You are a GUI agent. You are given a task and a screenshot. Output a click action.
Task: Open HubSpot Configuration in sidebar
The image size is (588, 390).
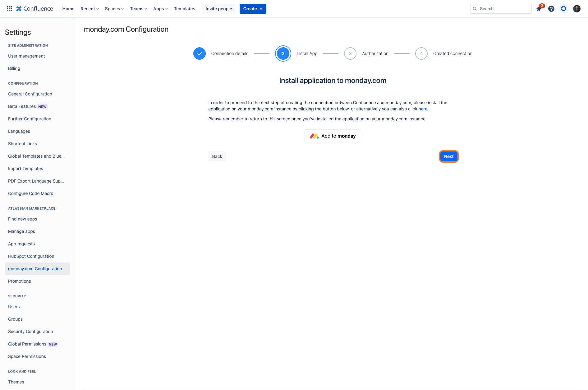[x=37, y=256]
